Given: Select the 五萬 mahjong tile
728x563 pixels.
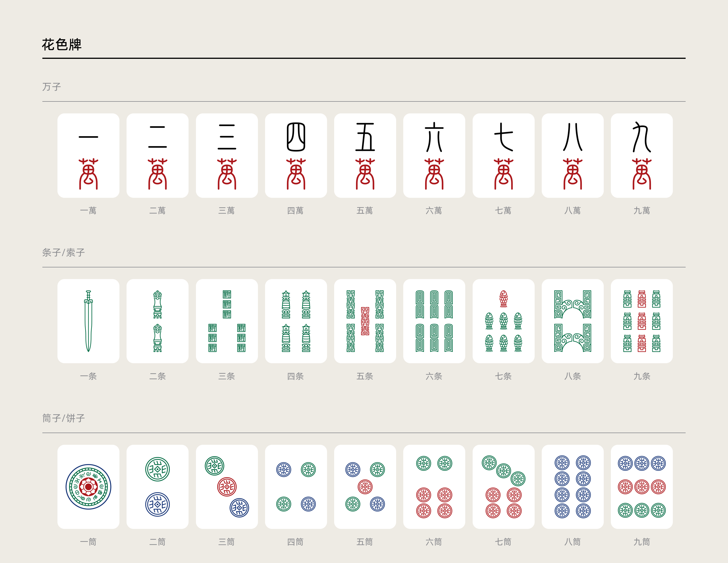Looking at the screenshot, I should pos(365,155).
